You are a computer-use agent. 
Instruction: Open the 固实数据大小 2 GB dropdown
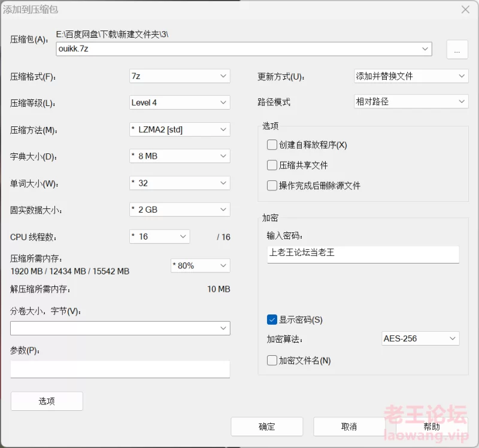pyautogui.click(x=180, y=210)
